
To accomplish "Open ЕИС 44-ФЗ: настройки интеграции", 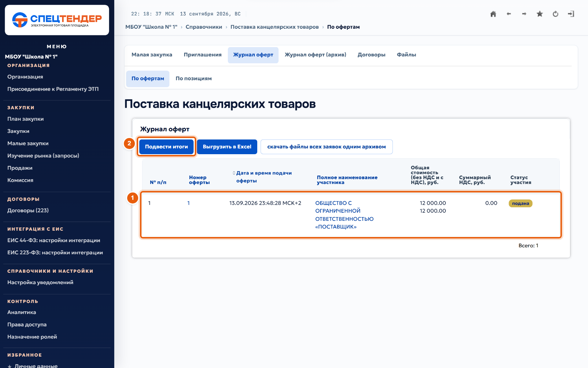I will (x=54, y=240).
